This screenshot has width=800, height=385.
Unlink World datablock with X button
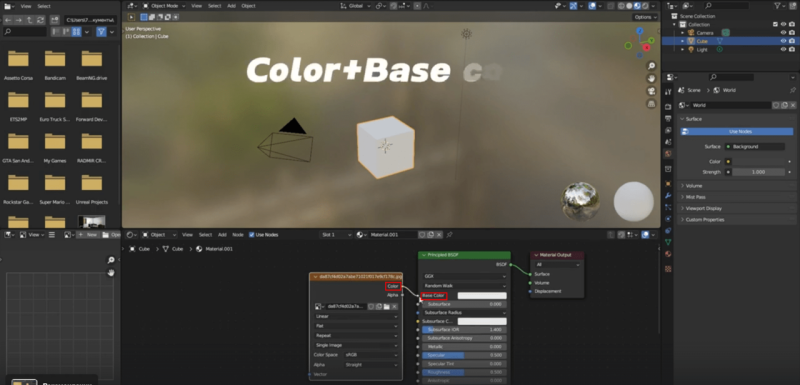coord(792,105)
